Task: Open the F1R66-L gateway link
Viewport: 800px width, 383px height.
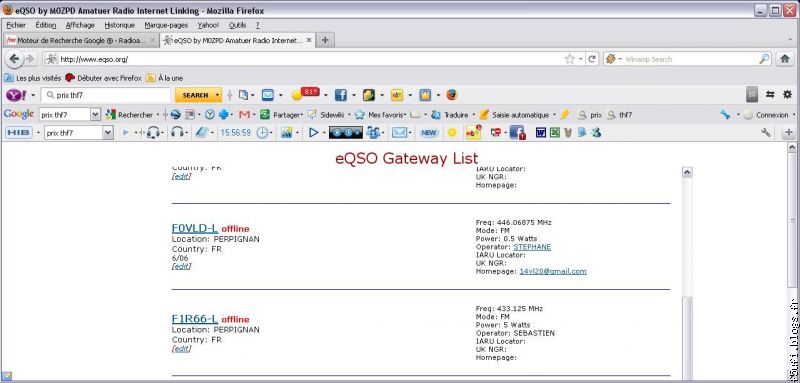Action: (195, 319)
